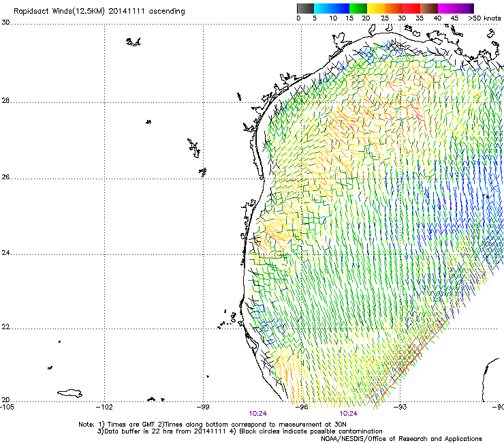Click the blue 10–15 knots legend segment
Image resolution: width=504 pixels, height=443 pixels.
pyautogui.click(x=341, y=8)
